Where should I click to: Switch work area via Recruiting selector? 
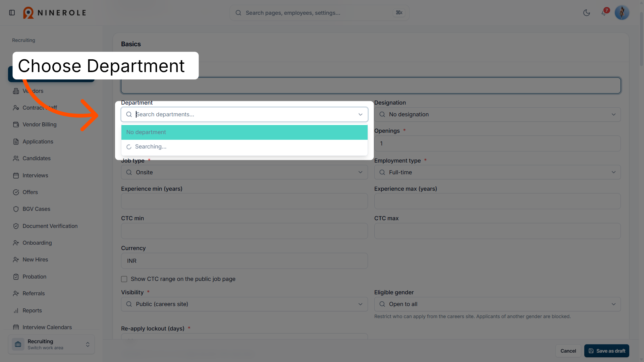click(51, 344)
